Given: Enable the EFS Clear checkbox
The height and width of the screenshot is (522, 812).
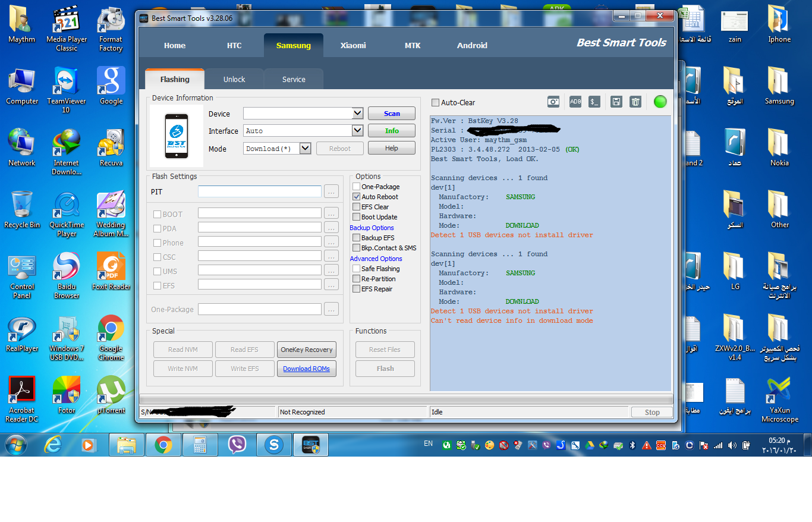Looking at the screenshot, I should click(356, 207).
